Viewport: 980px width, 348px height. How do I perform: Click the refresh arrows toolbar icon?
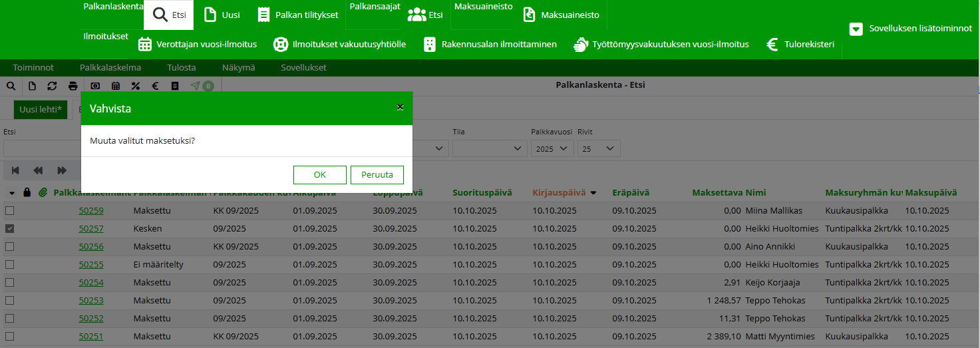click(x=52, y=86)
